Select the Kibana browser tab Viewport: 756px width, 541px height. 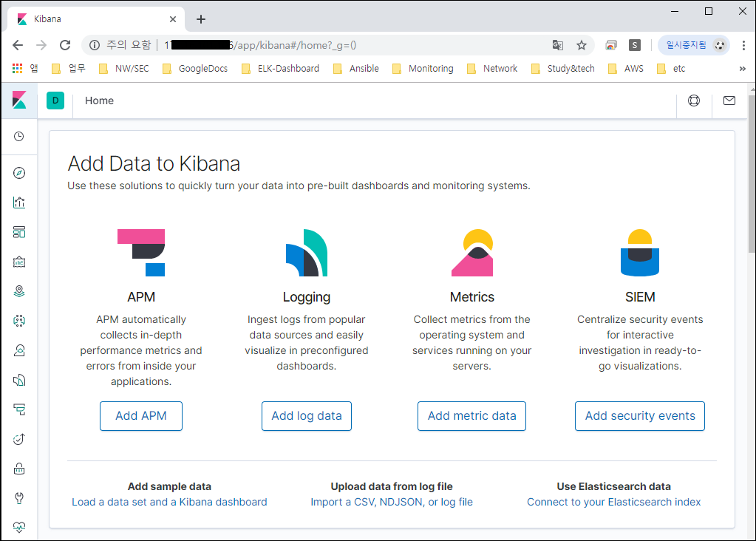[95, 19]
